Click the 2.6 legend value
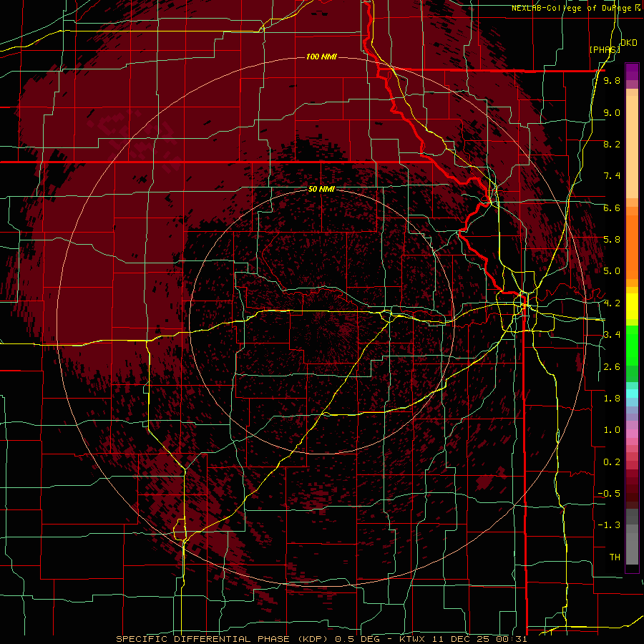Viewport: 644px width, 644px height. coord(612,367)
